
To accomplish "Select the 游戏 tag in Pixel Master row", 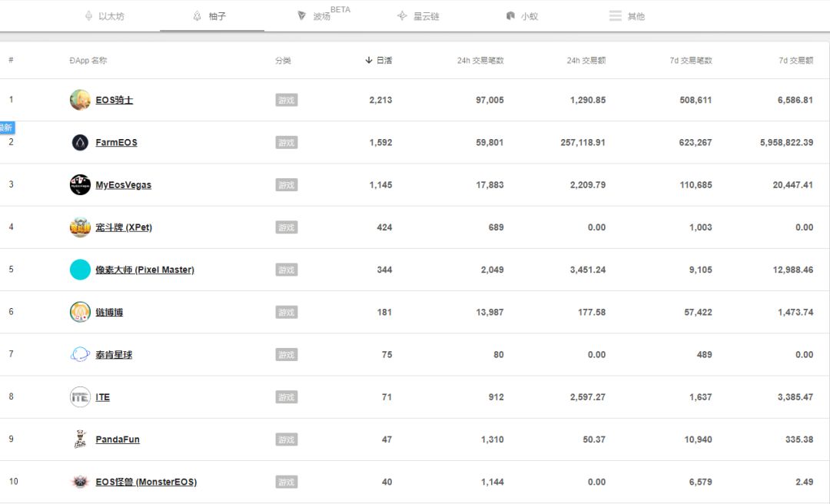I will [x=287, y=270].
